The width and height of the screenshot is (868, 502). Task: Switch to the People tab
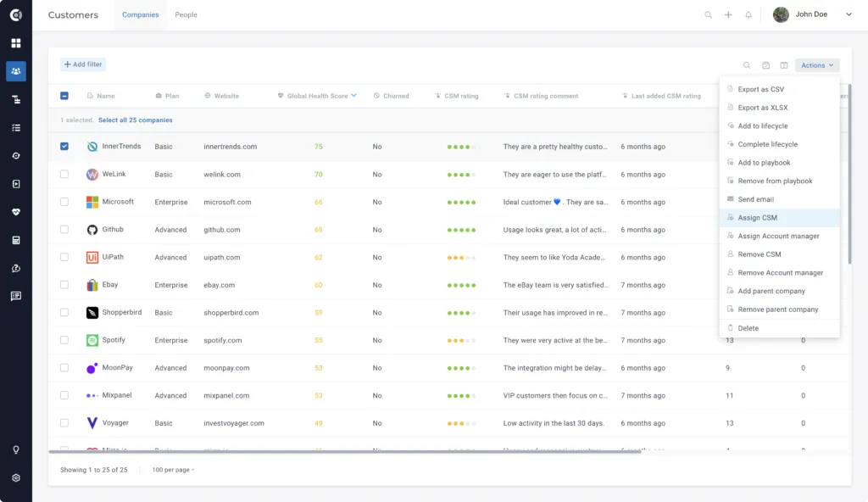click(186, 15)
